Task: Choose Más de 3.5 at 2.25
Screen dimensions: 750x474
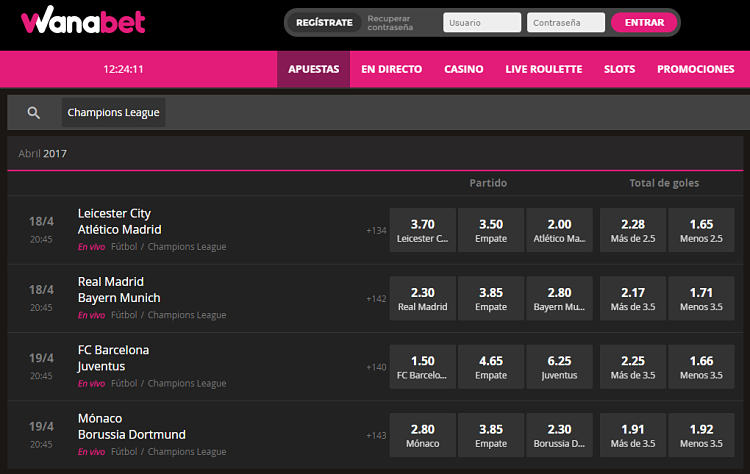Action: coord(633,367)
